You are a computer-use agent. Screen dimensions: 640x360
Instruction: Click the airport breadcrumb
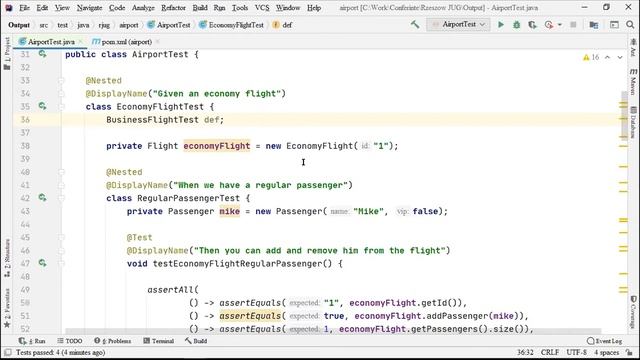129,25
